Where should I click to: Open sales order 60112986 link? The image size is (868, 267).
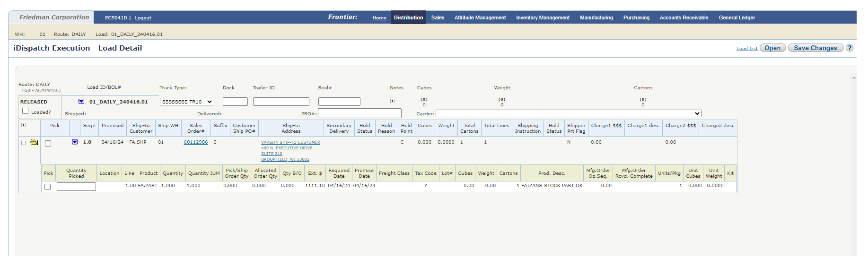pos(195,142)
